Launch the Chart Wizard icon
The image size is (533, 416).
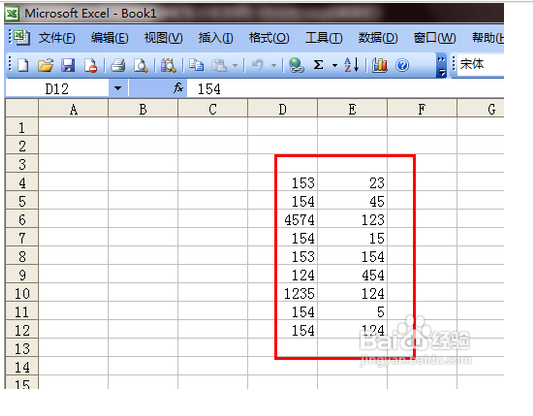click(379, 65)
